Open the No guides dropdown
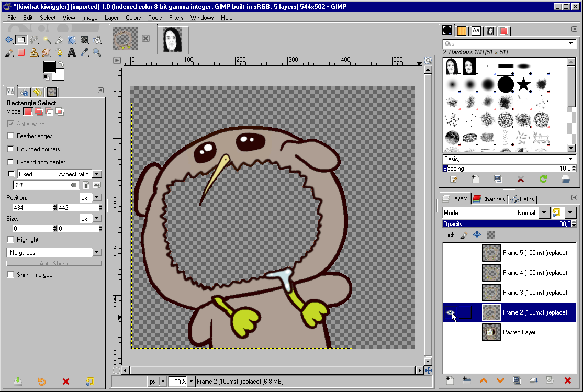 [x=97, y=253]
